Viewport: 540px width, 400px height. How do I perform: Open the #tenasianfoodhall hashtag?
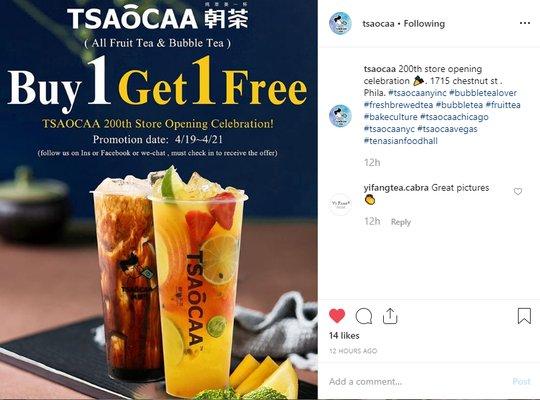coord(401,141)
